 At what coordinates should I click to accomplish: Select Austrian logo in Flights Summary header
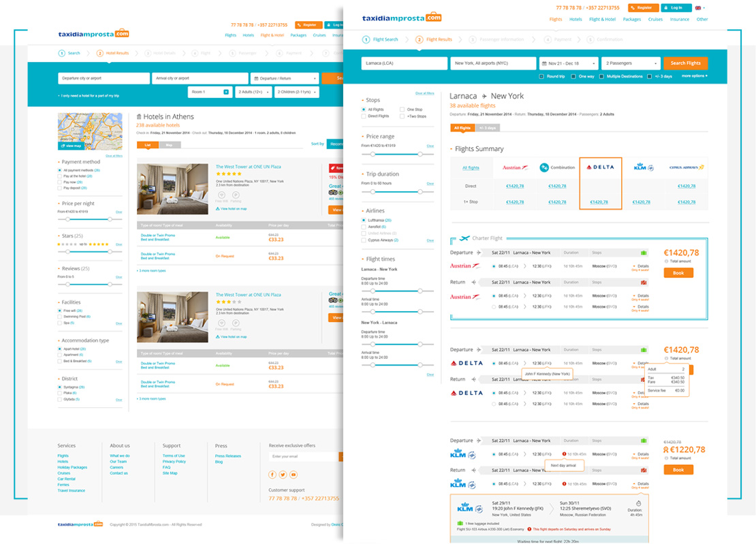point(515,167)
